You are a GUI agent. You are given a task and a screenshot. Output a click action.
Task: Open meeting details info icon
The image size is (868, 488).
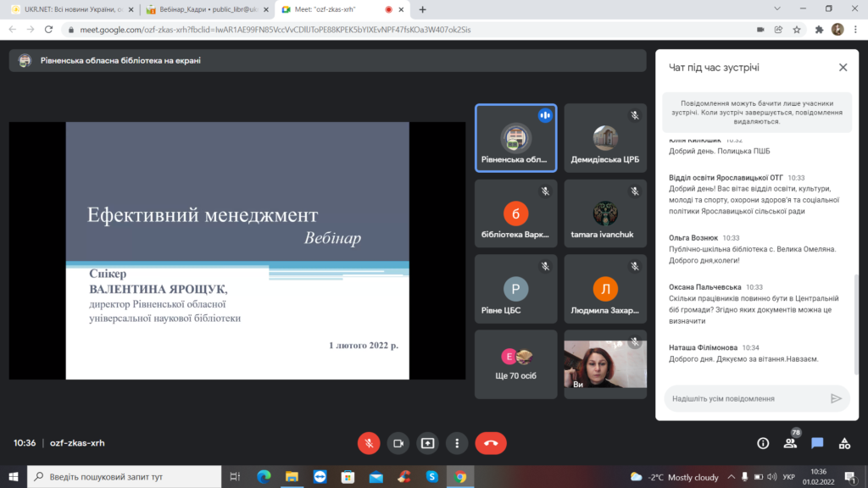pos(763,442)
